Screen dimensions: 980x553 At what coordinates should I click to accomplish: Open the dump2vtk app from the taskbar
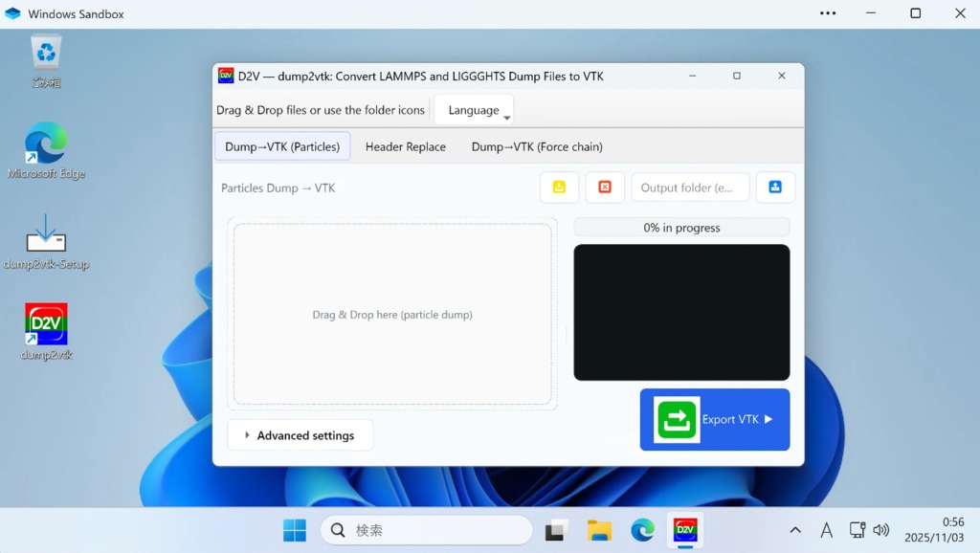tap(685, 529)
